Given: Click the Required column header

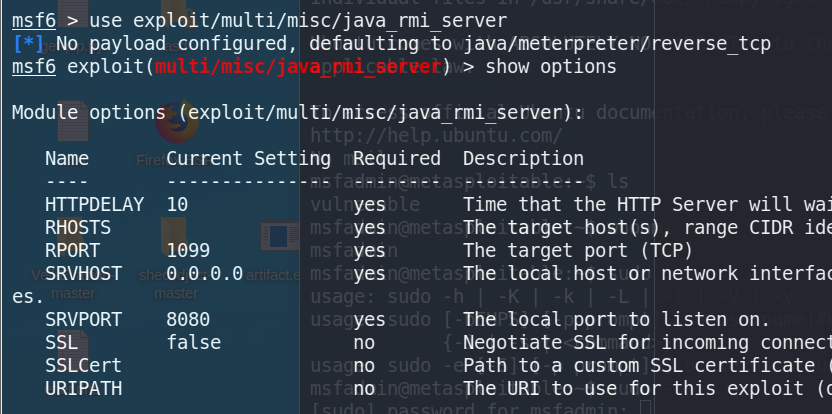Looking at the screenshot, I should [396, 158].
